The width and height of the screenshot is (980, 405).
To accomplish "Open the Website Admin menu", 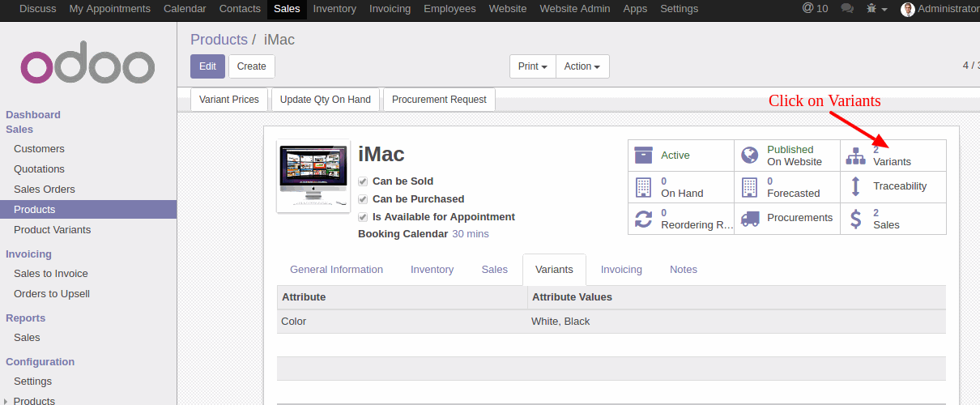I will tap(575, 9).
